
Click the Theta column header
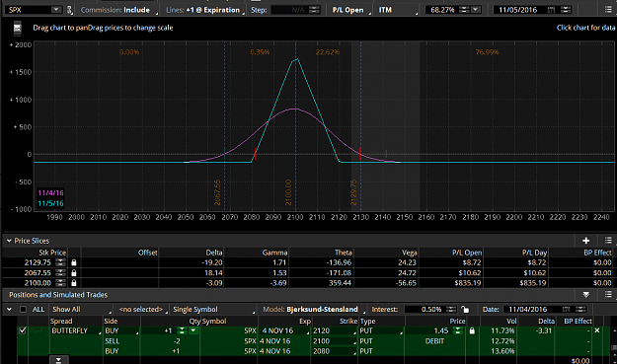(344, 253)
